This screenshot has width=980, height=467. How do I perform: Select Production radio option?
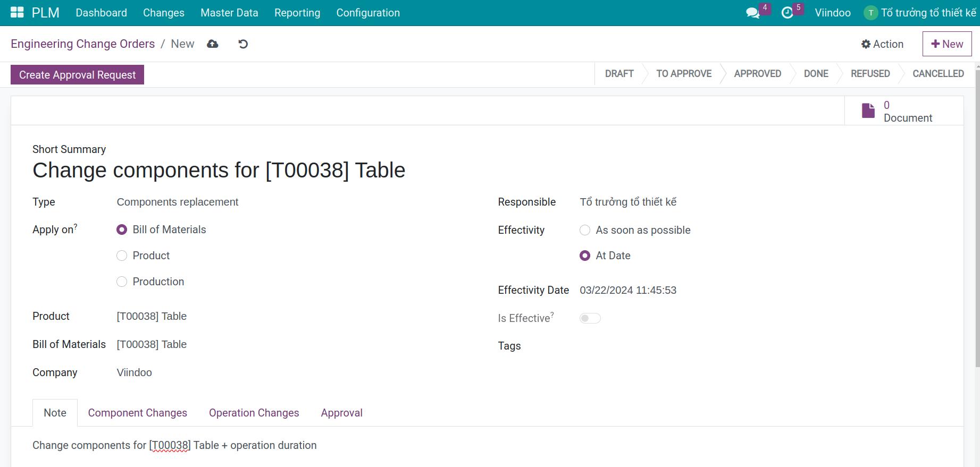coord(122,282)
